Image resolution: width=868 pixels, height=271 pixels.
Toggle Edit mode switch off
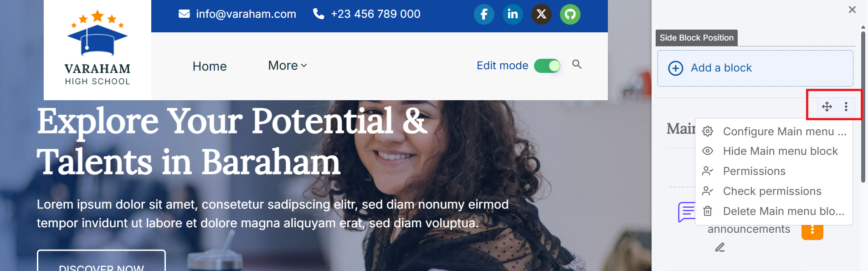[547, 66]
